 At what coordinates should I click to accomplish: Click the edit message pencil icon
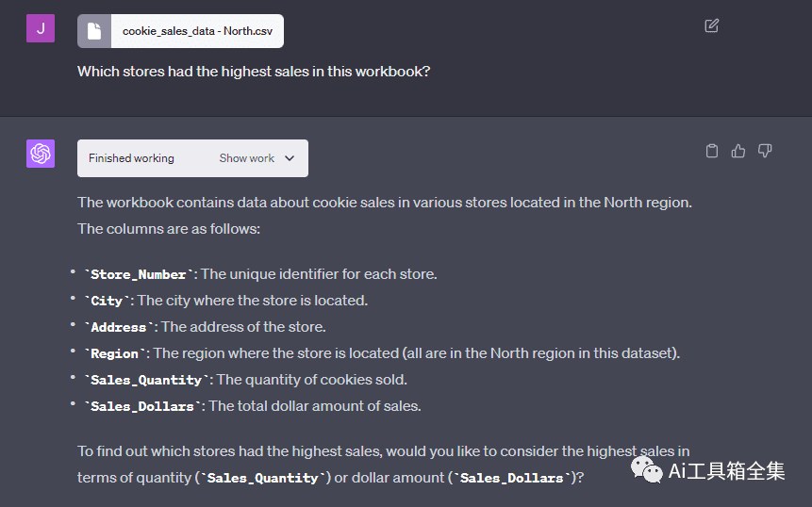click(x=712, y=25)
